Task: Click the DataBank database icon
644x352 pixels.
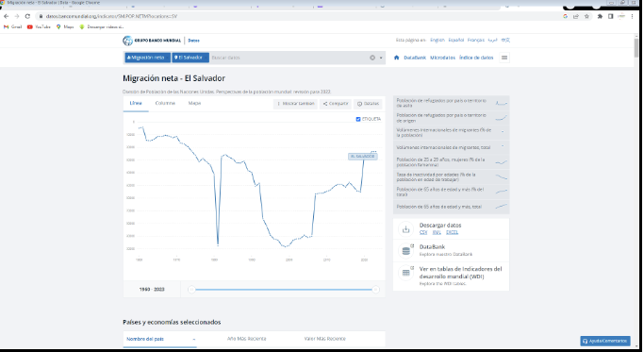Action: 405,250
